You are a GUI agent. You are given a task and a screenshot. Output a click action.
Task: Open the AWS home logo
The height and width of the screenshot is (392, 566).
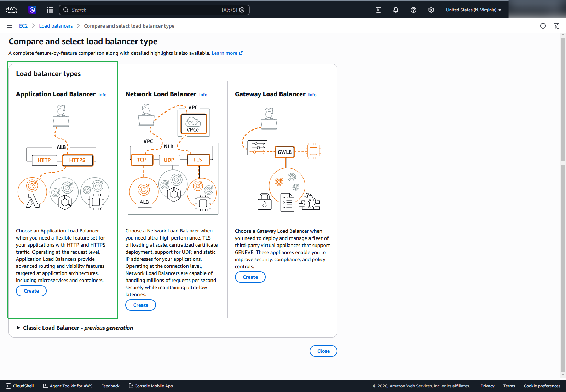11,10
